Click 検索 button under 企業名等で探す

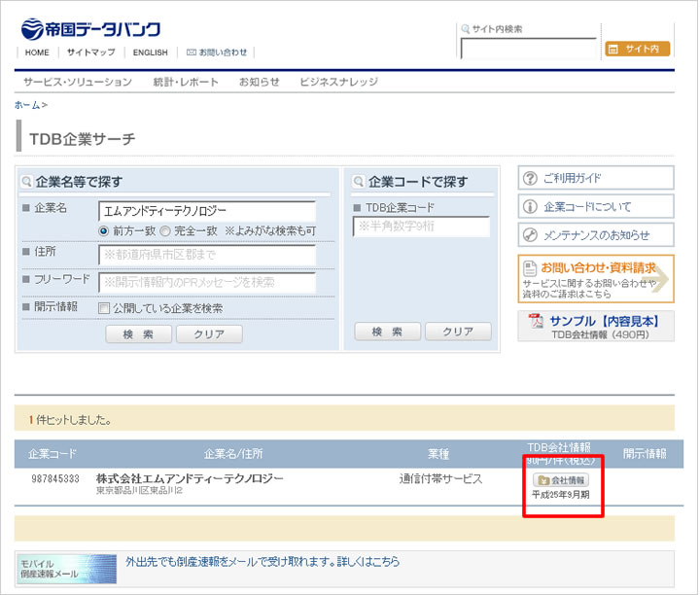click(138, 333)
